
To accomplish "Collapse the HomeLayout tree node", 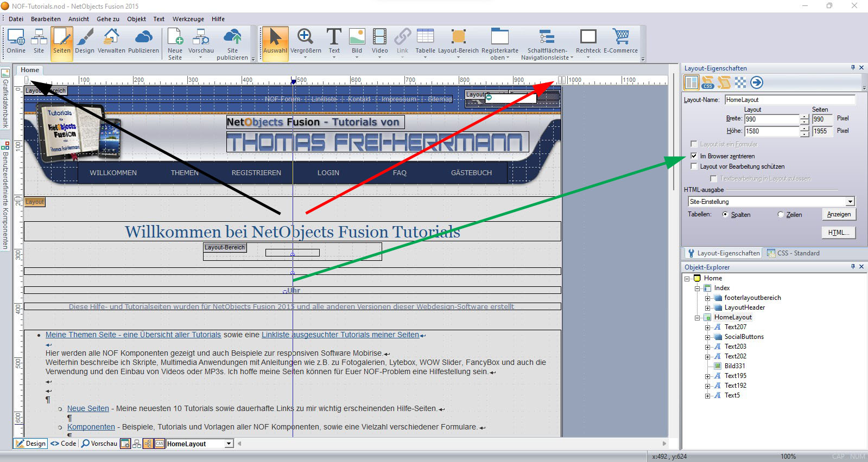I will pyautogui.click(x=698, y=318).
